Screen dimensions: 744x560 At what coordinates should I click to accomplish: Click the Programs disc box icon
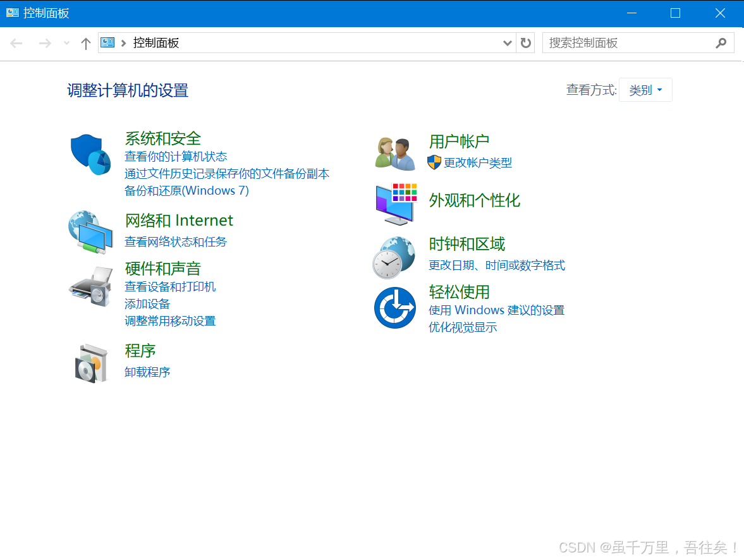90,363
